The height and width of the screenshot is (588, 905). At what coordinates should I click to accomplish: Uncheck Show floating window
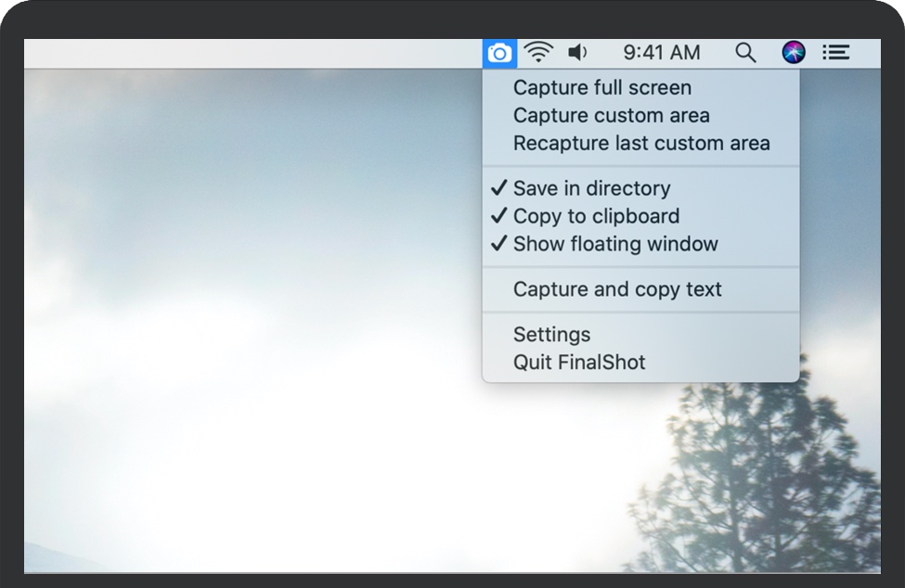615,244
